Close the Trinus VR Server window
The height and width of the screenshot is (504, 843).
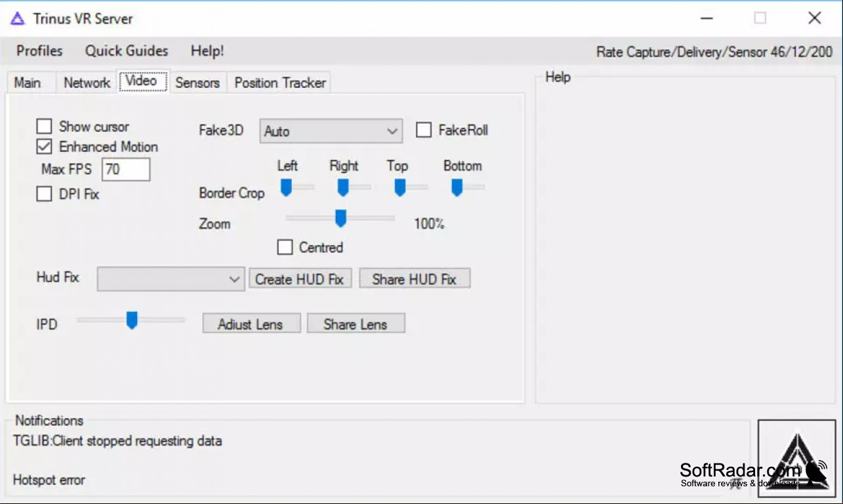click(x=814, y=18)
